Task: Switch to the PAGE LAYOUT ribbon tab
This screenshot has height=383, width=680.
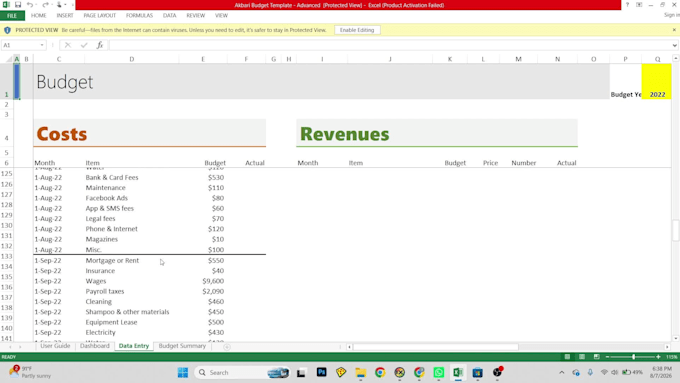Action: point(100,16)
